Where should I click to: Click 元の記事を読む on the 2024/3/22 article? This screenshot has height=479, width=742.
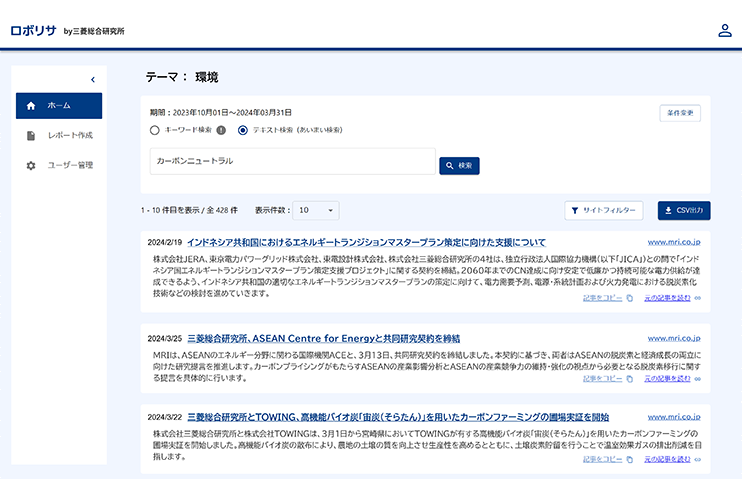click(x=667, y=459)
